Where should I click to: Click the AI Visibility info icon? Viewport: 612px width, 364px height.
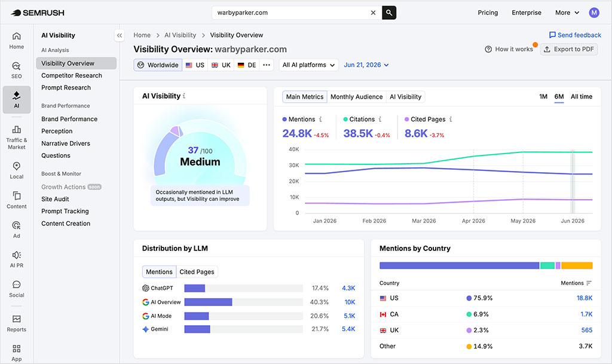click(x=184, y=96)
